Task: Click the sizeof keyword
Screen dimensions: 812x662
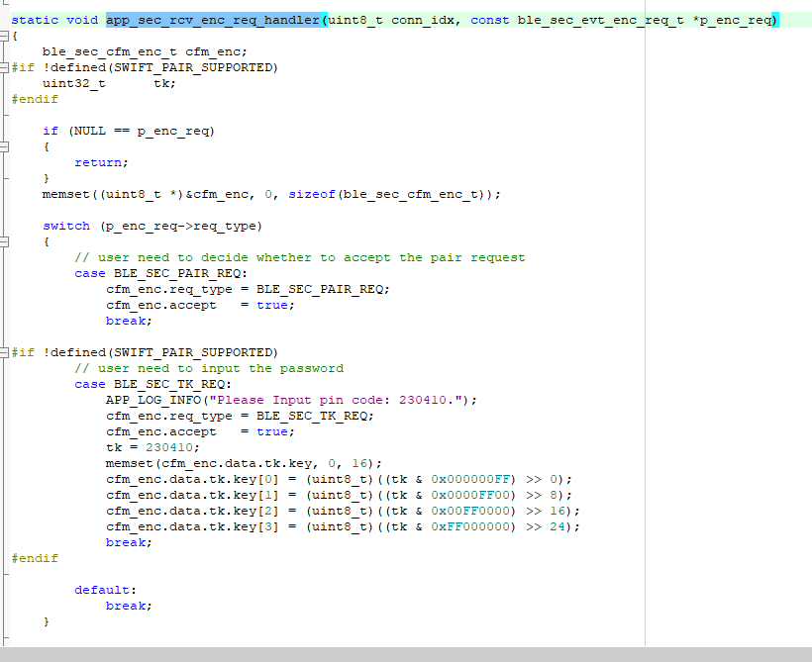Action: [312, 194]
